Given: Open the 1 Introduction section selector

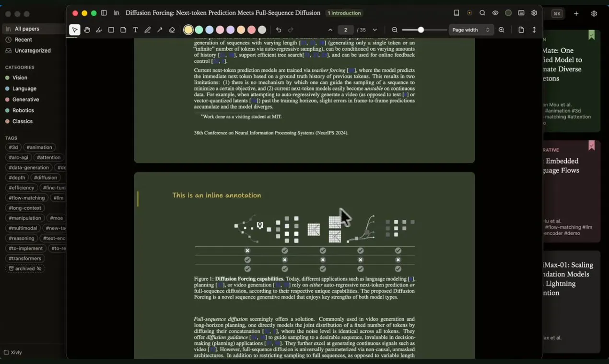Looking at the screenshot, I should (x=344, y=13).
